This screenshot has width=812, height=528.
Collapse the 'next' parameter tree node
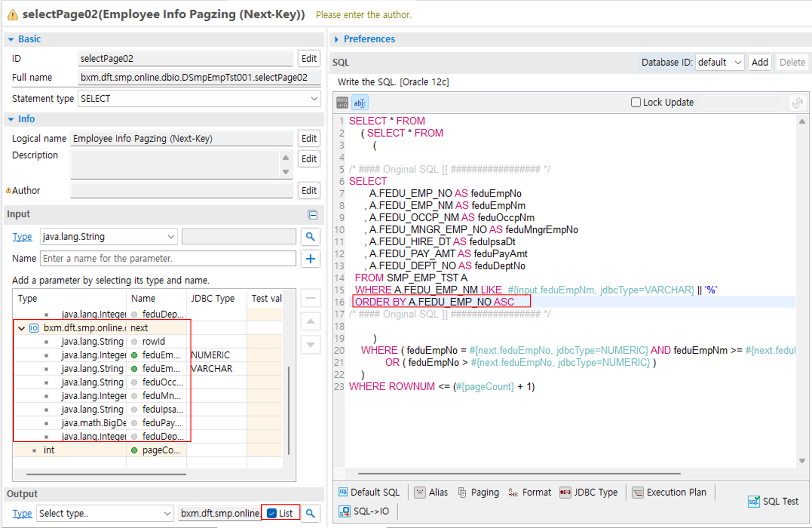pos(21,328)
